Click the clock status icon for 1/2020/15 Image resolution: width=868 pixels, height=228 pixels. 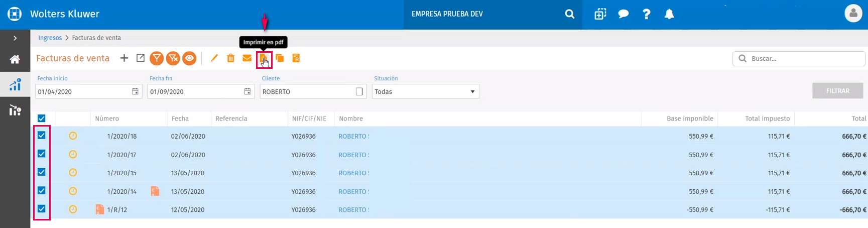[x=73, y=172]
